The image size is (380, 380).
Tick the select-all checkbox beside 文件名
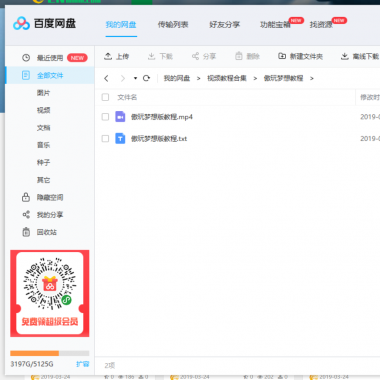(x=105, y=97)
